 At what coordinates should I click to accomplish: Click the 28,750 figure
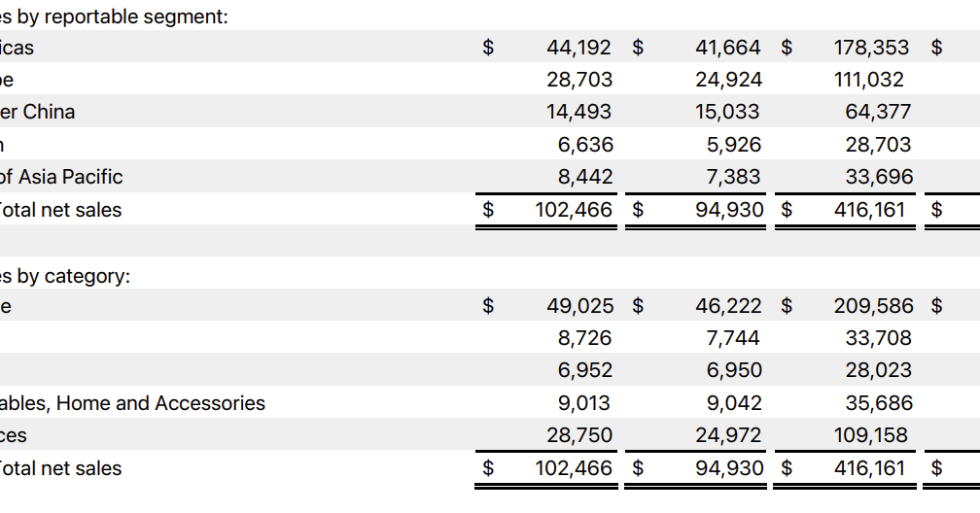point(579,435)
